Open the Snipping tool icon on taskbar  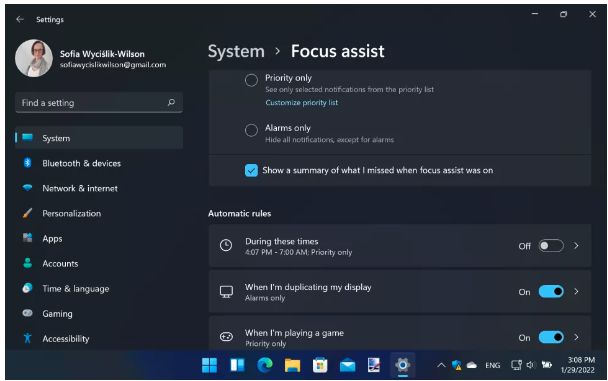[374, 365]
